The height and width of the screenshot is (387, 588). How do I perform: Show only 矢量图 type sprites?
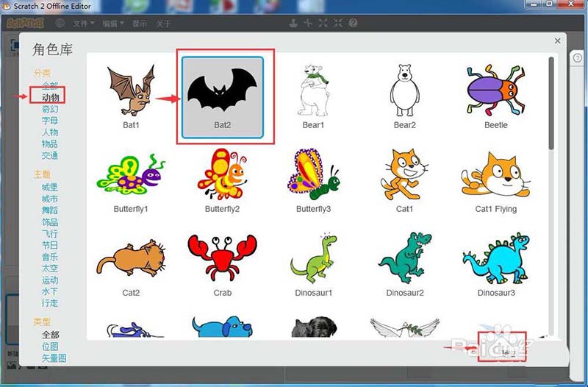(54, 358)
